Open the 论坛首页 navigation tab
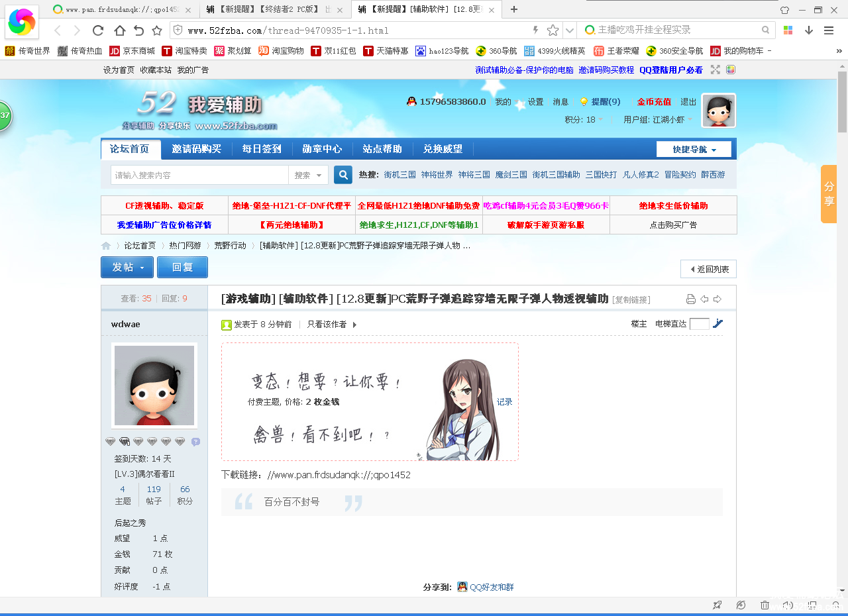This screenshot has width=848, height=616. (x=131, y=149)
